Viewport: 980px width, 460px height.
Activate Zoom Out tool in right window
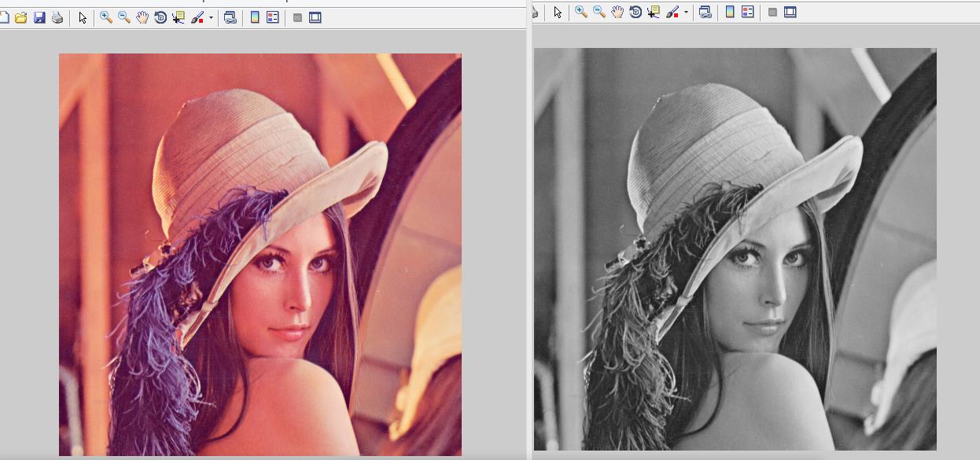pyautogui.click(x=599, y=12)
